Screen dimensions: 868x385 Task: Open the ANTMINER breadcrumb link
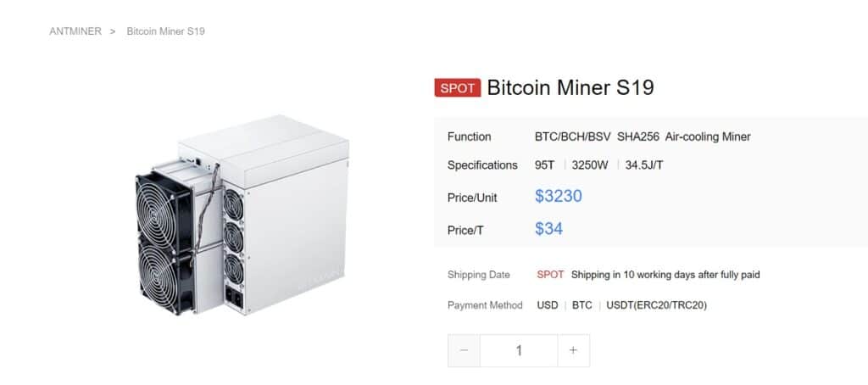pos(75,31)
